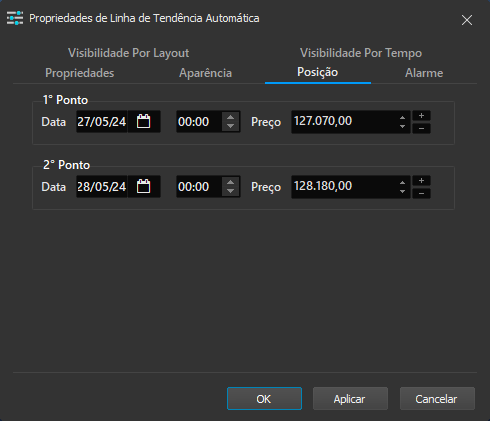Click the 1° Ponto group label
The width and height of the screenshot is (490, 421).
click(x=65, y=100)
